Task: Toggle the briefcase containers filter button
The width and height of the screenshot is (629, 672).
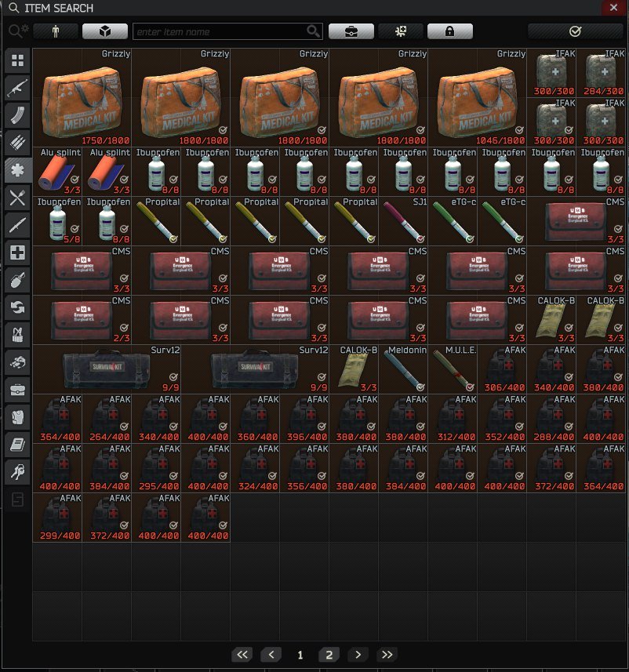Action: click(x=351, y=31)
